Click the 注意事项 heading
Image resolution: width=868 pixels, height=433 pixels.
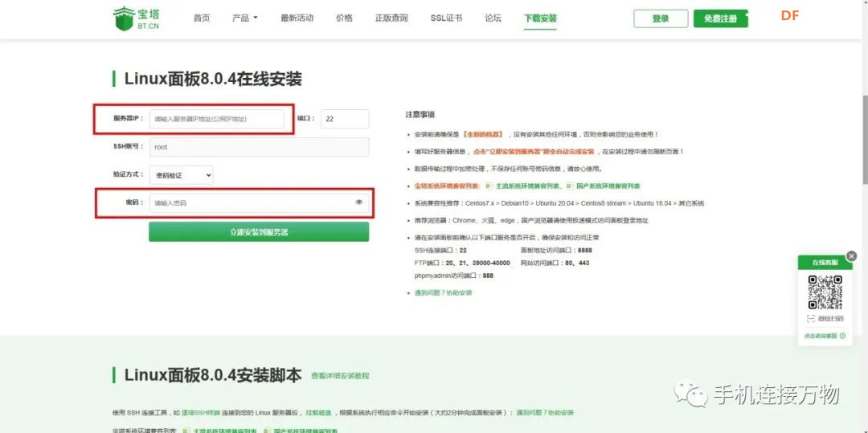[x=420, y=114]
